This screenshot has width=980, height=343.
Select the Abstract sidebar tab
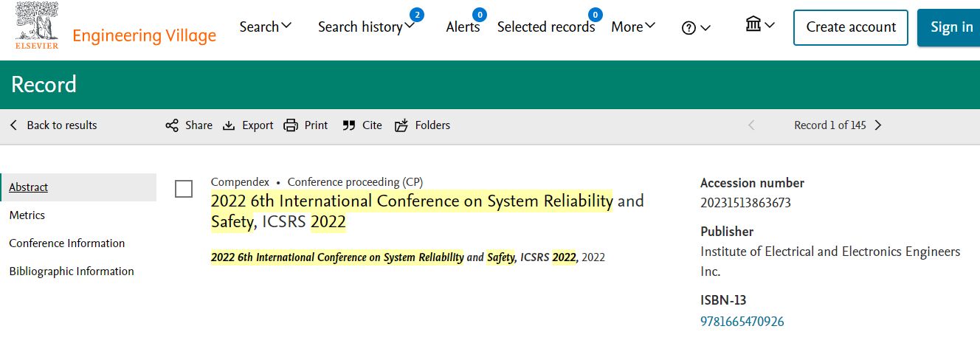pos(78,187)
